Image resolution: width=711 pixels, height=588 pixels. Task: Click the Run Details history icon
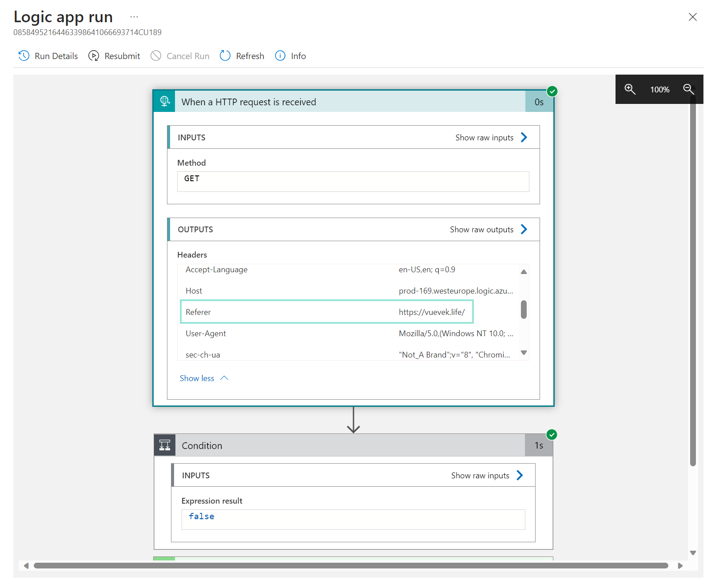pyautogui.click(x=24, y=56)
